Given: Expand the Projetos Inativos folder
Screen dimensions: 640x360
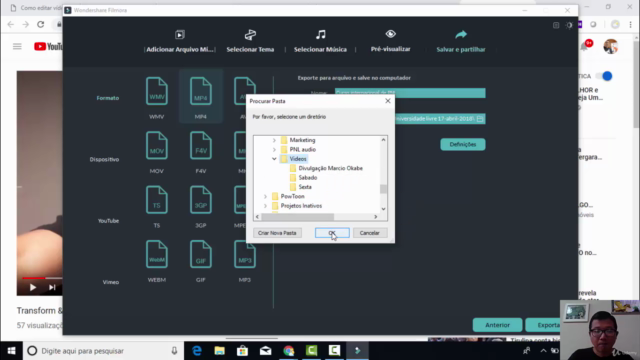Looking at the screenshot, I should tap(265, 206).
